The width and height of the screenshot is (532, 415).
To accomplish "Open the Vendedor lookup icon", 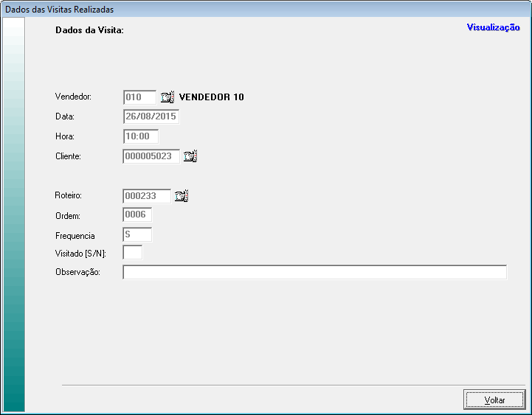I will 167,97.
